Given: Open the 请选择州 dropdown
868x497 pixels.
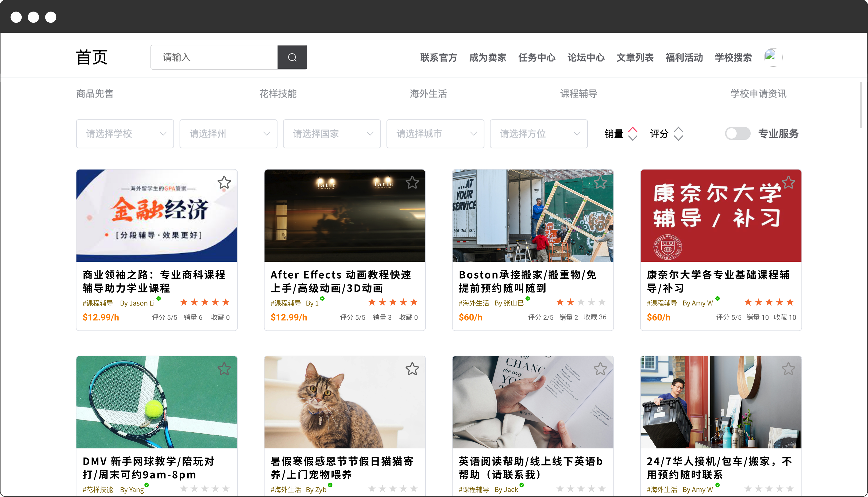Looking at the screenshot, I should 228,134.
